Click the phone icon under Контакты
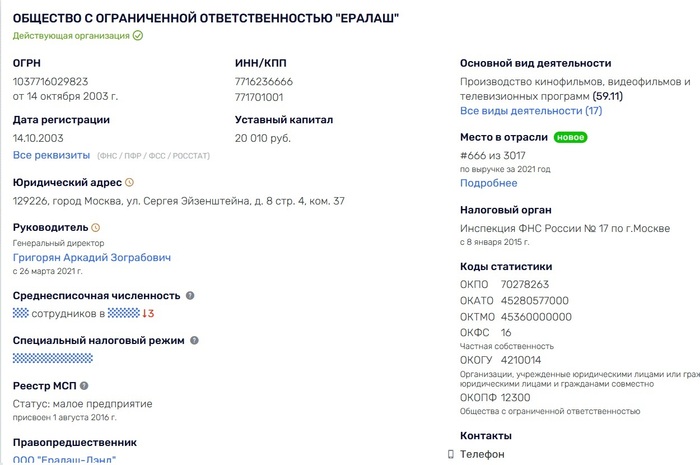700x465 pixels. tap(451, 454)
